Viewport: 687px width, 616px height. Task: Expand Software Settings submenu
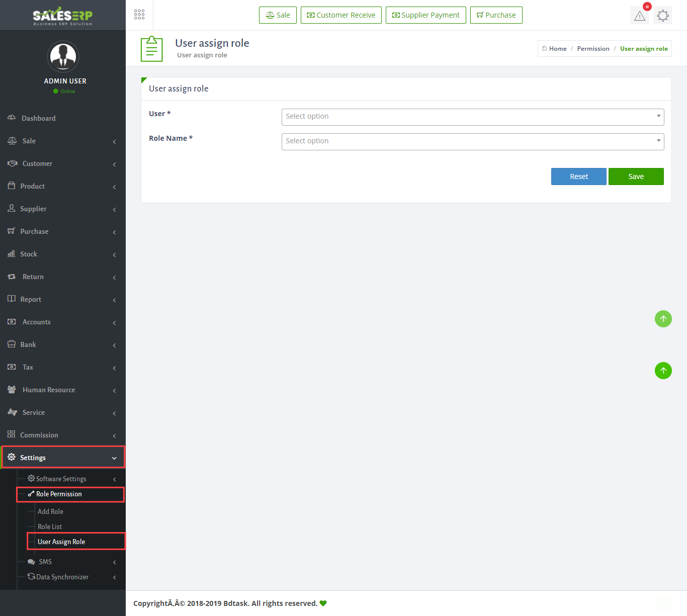(x=61, y=479)
